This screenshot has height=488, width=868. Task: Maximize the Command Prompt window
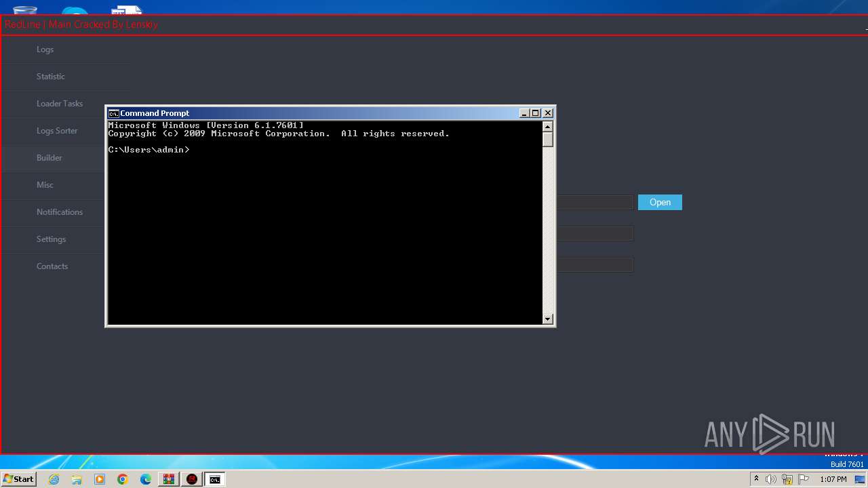point(536,113)
